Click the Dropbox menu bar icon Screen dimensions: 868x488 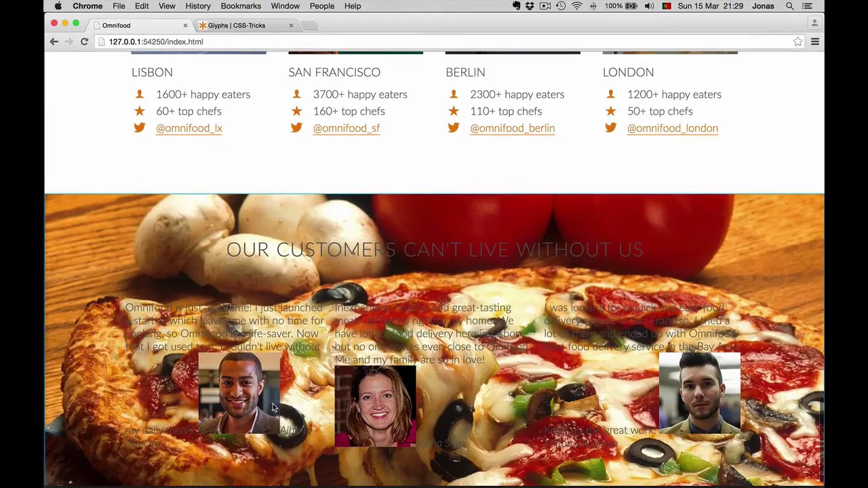[x=530, y=6]
